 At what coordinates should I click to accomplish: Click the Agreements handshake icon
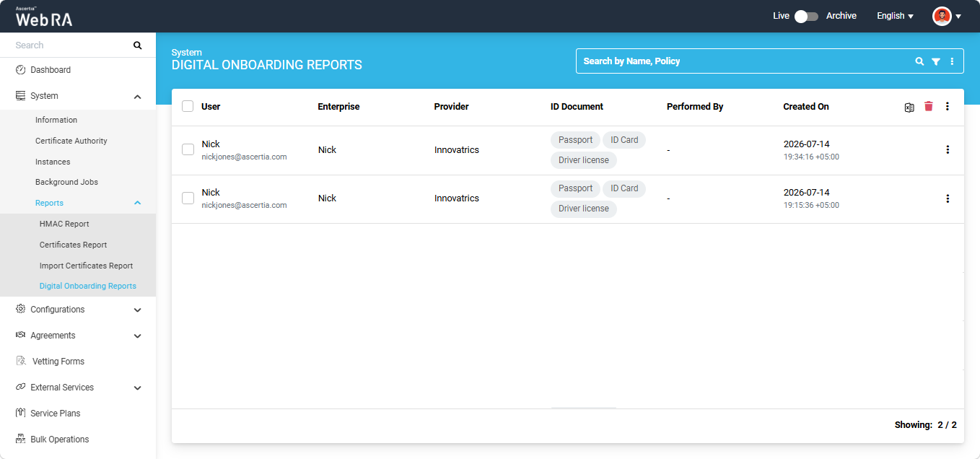(x=20, y=335)
